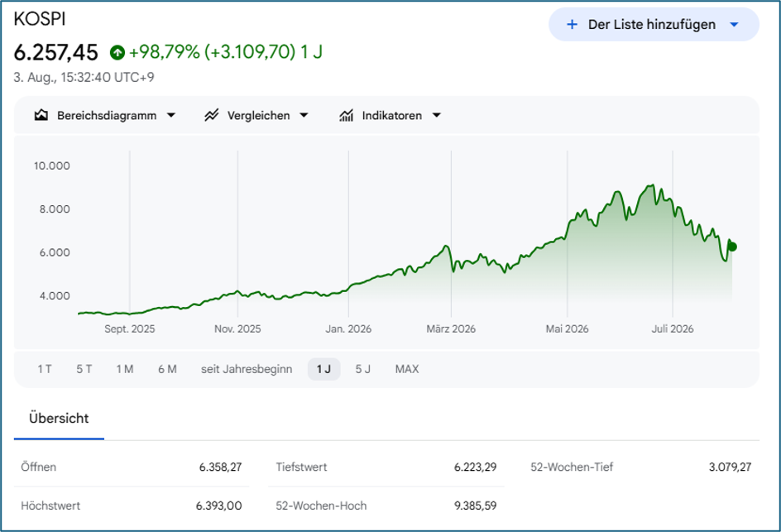Click the März 2026 axis label

451,329
